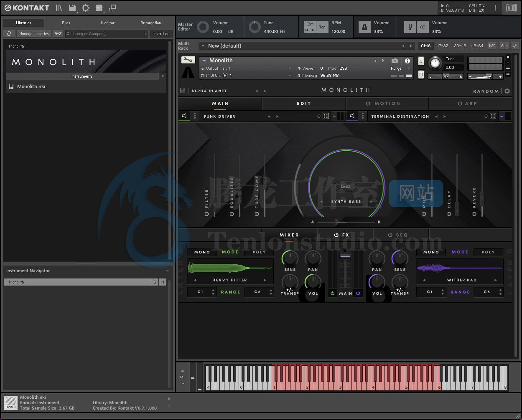Image resolution: width=522 pixels, height=420 pixels.
Task: Select next Heavy Hitter sample arrow
Action: click(x=265, y=280)
